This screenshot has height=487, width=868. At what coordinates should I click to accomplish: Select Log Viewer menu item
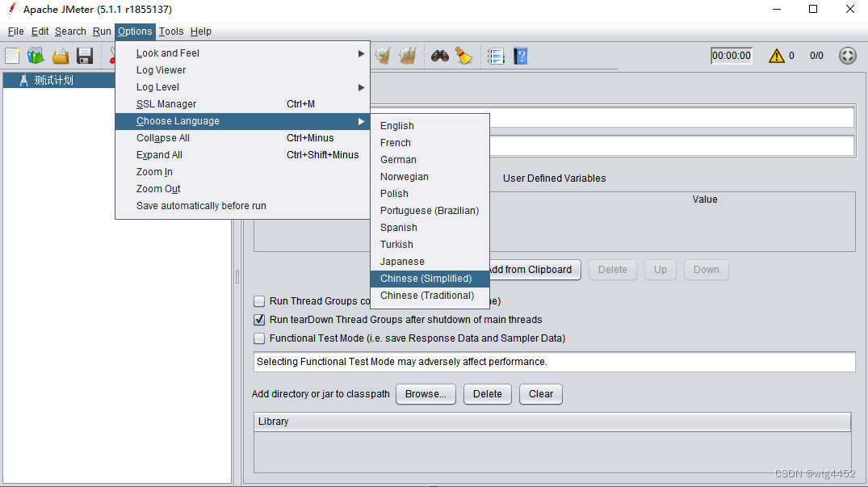point(242,70)
